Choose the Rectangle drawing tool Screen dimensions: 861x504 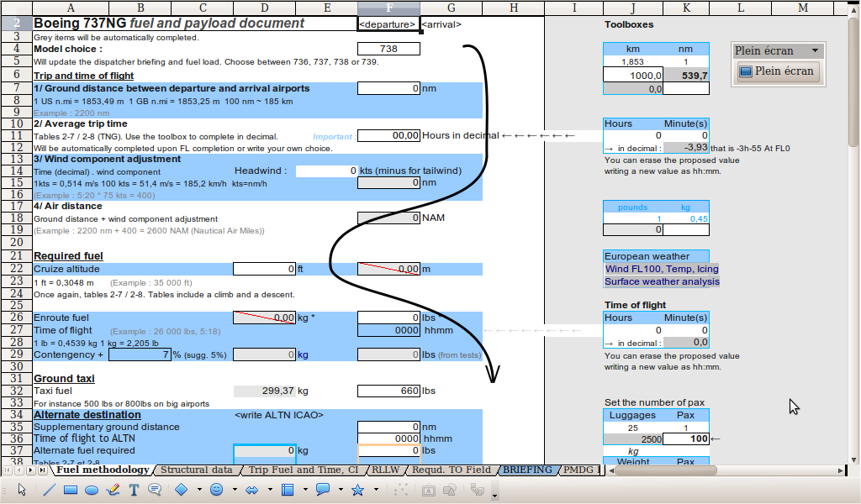coord(71,490)
